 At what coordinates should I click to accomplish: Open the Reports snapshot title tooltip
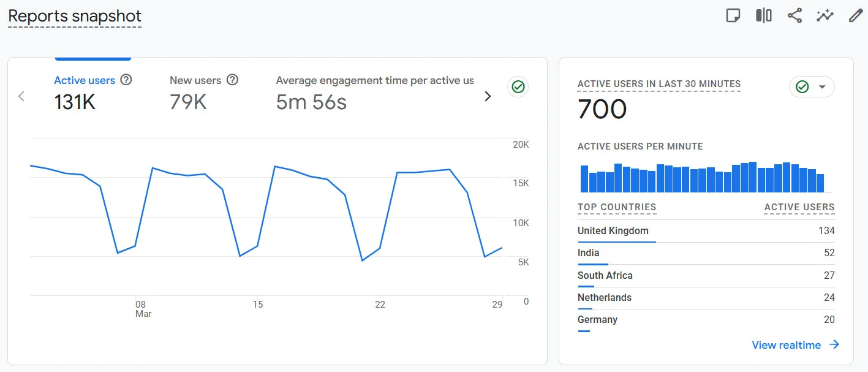74,16
